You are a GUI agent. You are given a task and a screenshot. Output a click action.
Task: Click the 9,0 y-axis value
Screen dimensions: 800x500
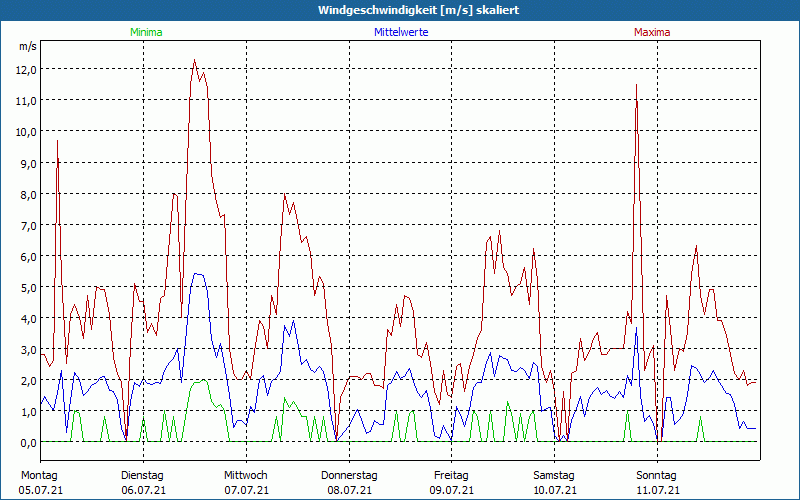tap(27, 163)
